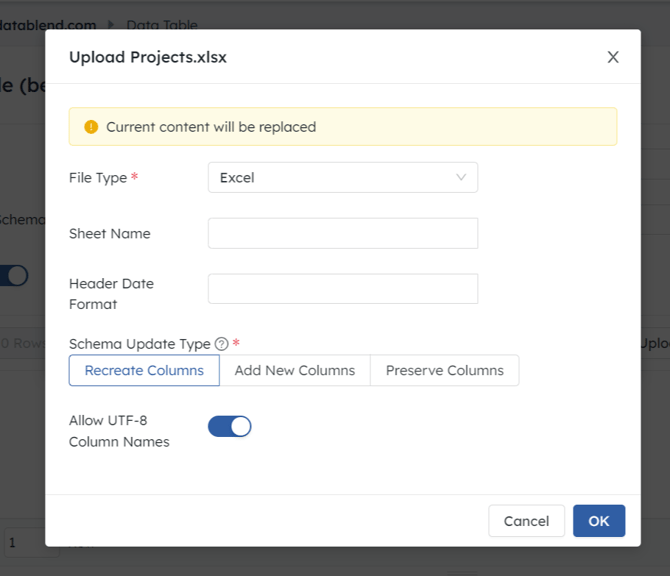Select Recreate Columns option
The width and height of the screenshot is (670, 576).
(x=144, y=370)
